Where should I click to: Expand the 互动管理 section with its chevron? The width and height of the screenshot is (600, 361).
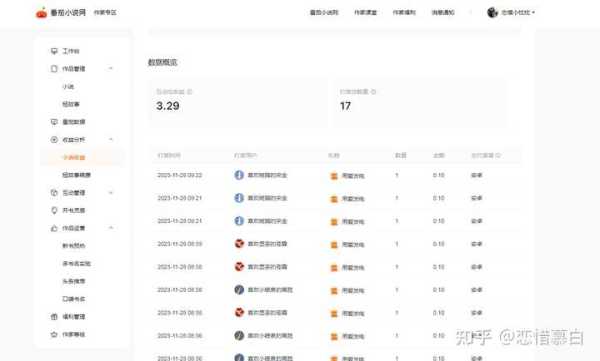tap(111, 193)
